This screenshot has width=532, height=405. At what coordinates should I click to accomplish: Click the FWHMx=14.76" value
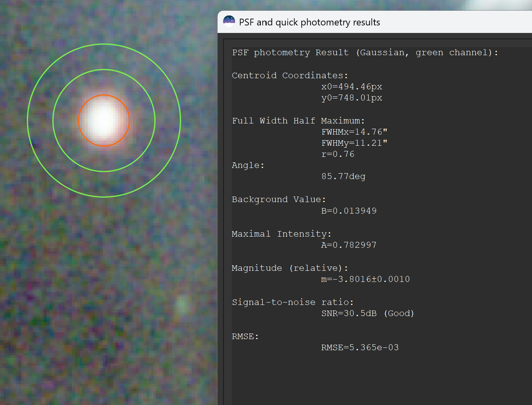click(x=354, y=132)
